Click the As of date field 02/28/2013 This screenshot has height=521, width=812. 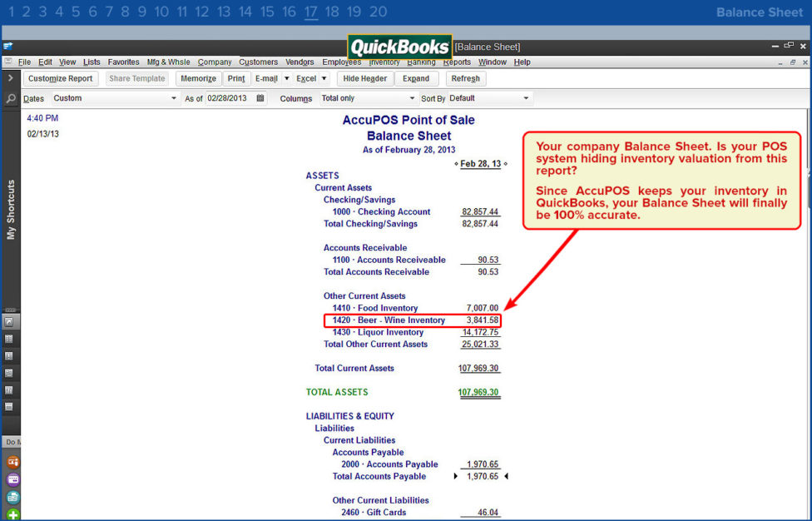pos(230,98)
